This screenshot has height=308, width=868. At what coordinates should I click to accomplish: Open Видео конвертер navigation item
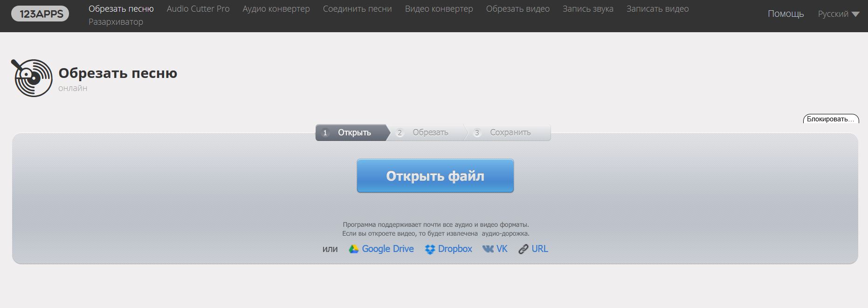point(439,9)
